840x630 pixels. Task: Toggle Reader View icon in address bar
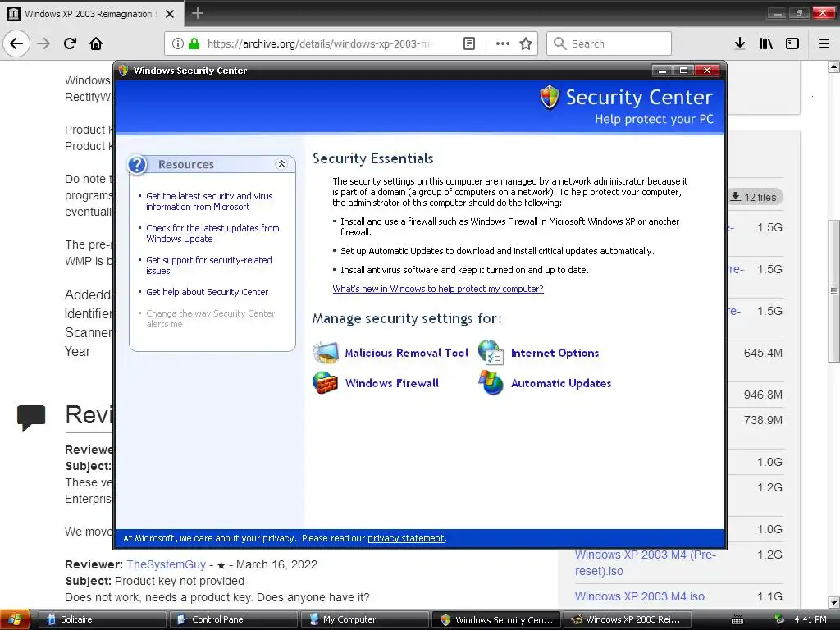(x=468, y=43)
